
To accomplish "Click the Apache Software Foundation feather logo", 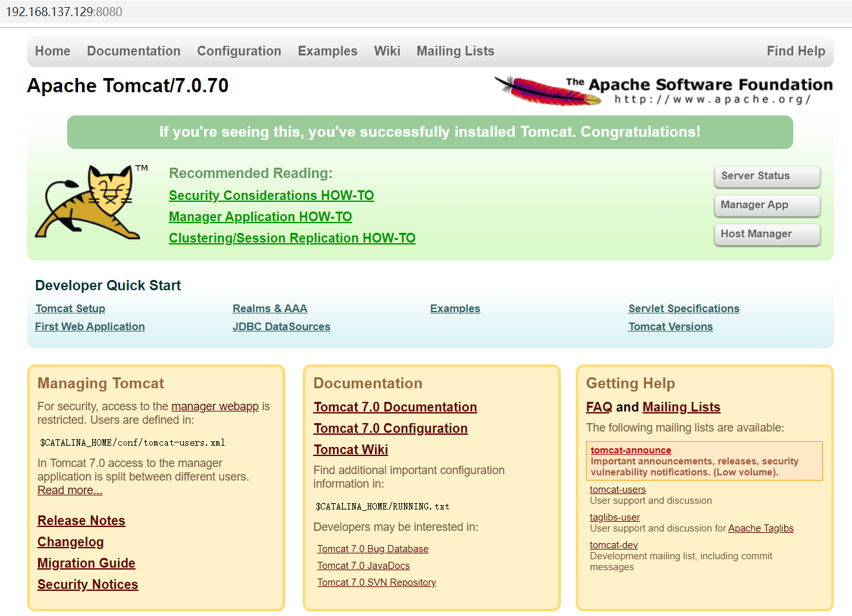I will [x=664, y=91].
